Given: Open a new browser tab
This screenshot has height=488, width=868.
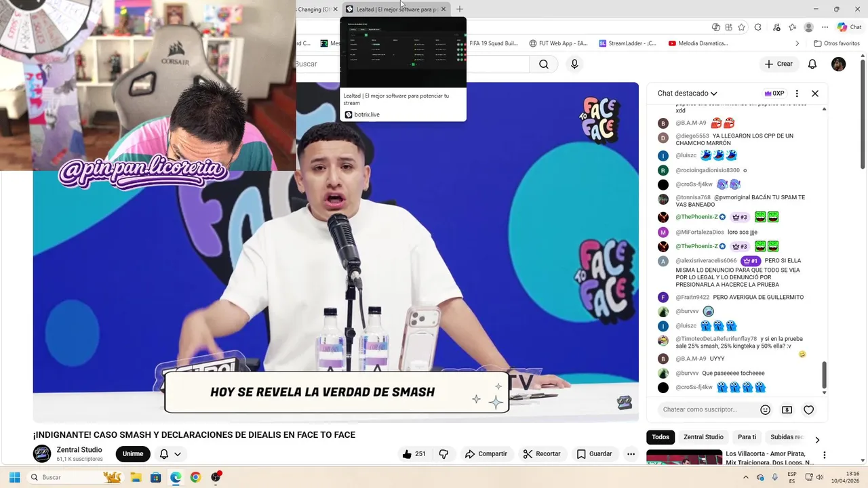Looking at the screenshot, I should click(460, 9).
